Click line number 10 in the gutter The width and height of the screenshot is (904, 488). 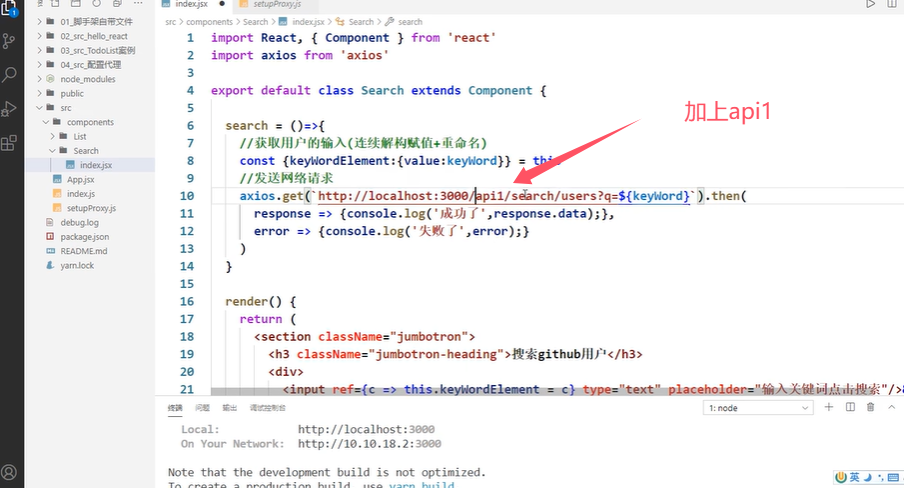[187, 196]
